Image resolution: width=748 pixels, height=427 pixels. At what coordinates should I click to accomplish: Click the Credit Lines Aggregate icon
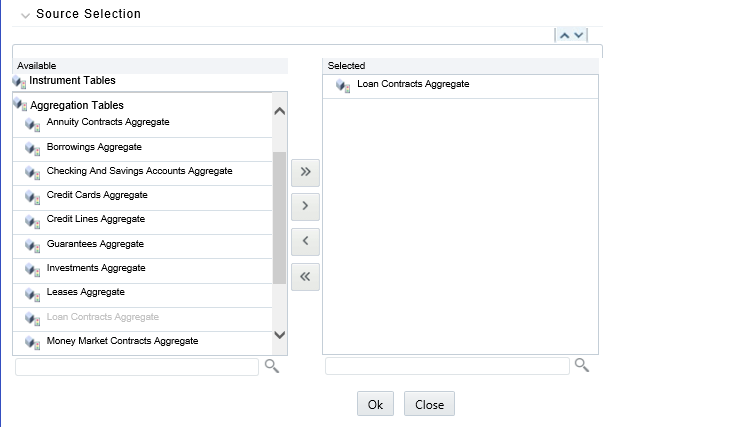tap(32, 221)
